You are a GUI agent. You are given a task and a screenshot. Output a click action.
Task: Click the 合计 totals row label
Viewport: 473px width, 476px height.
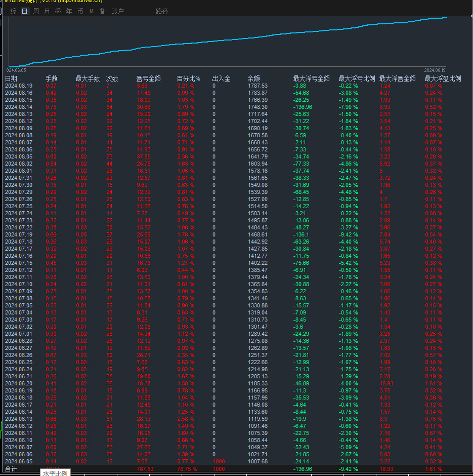(11, 469)
